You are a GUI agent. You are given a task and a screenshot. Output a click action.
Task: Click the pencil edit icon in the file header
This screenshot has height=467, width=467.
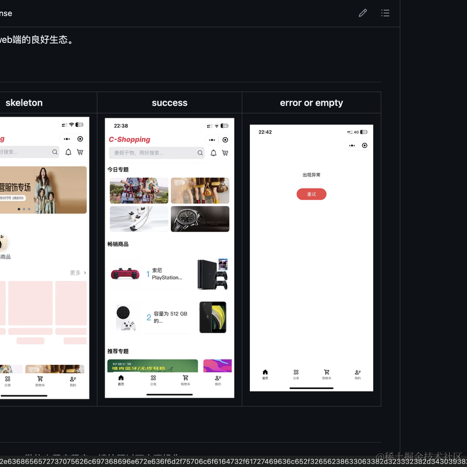[363, 13]
